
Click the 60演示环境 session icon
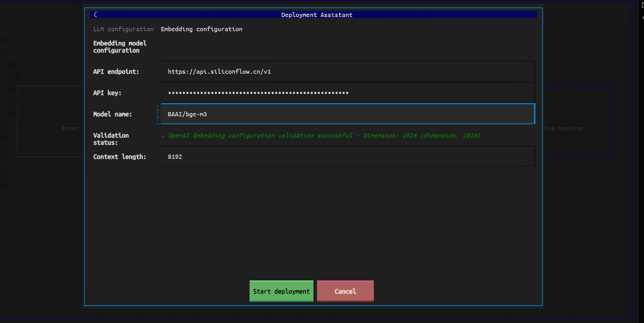pos(13,64)
